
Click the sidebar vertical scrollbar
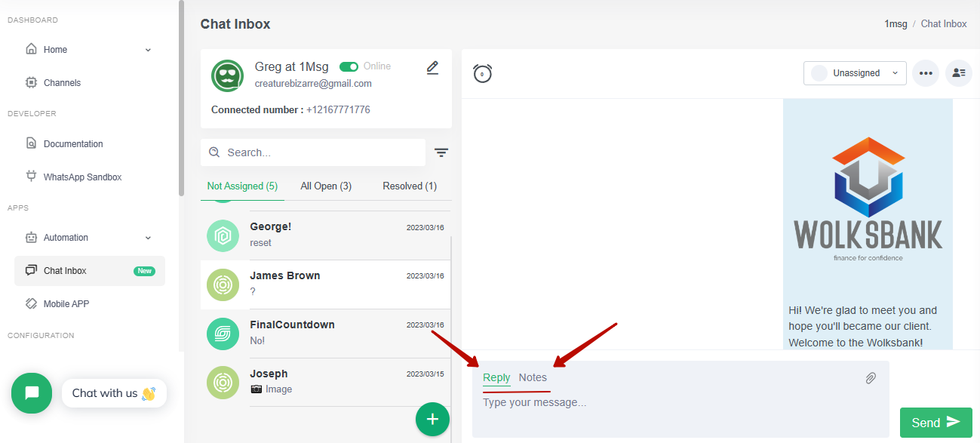(181, 98)
